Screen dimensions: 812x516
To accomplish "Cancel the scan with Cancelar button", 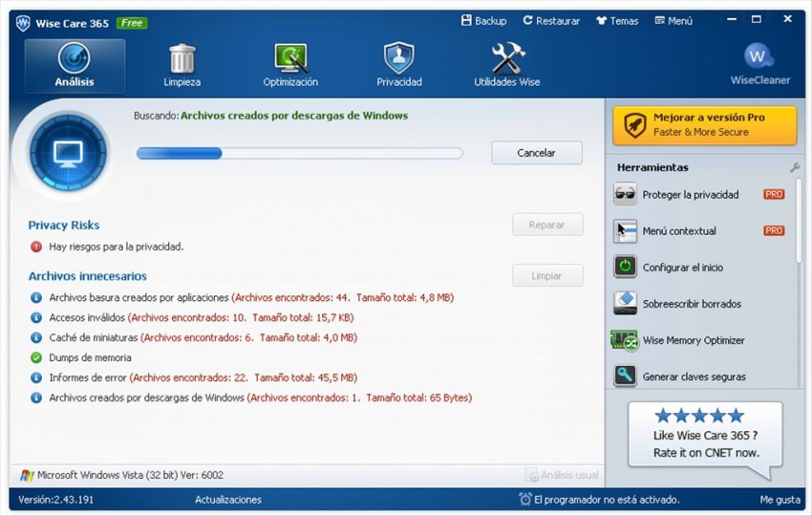I will point(537,153).
